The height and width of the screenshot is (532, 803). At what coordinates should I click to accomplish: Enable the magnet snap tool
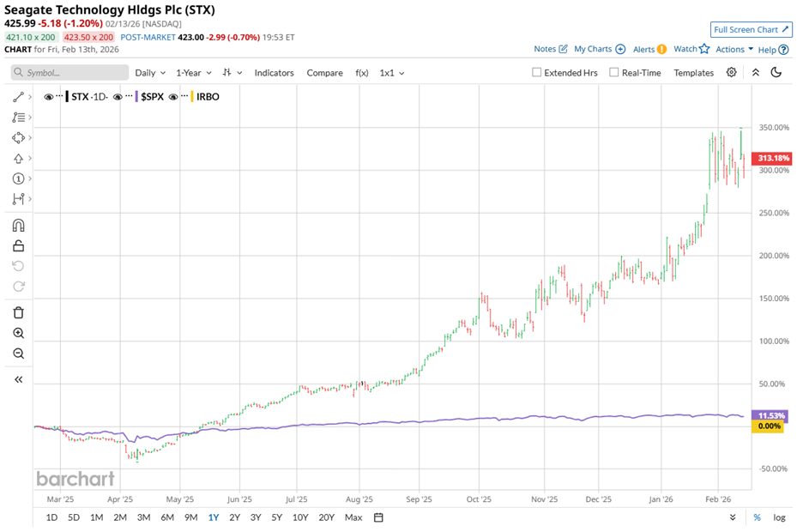(17, 225)
